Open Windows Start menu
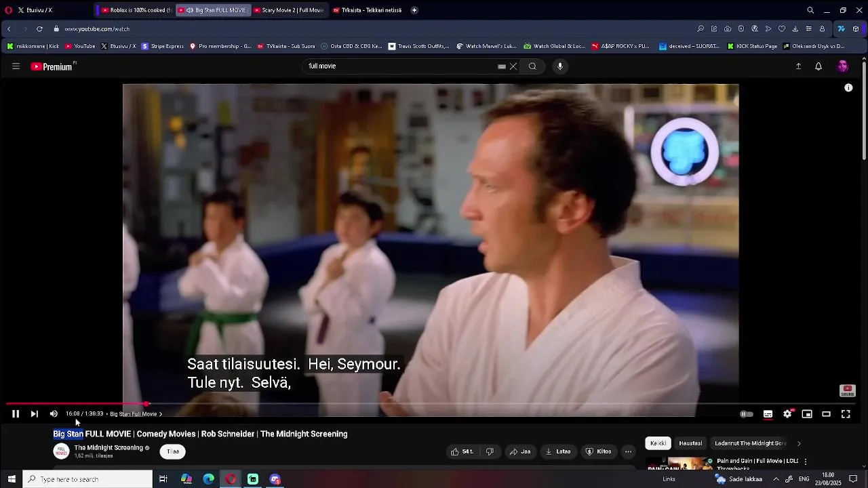The height and width of the screenshot is (488, 868). pyautogui.click(x=12, y=479)
